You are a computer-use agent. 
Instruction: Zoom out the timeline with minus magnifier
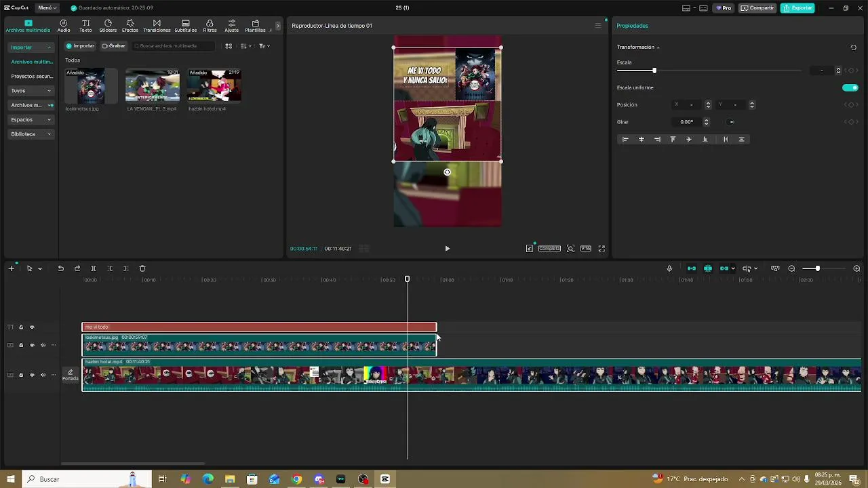pos(791,268)
